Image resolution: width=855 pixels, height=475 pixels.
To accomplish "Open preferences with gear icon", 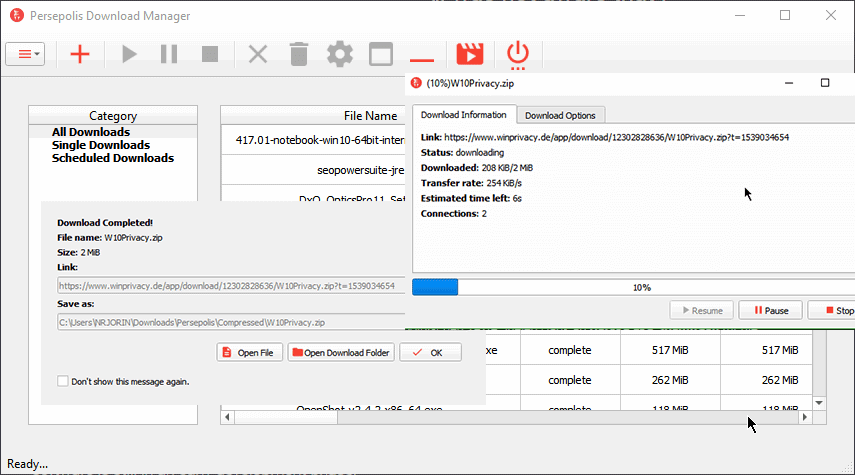I will click(340, 54).
